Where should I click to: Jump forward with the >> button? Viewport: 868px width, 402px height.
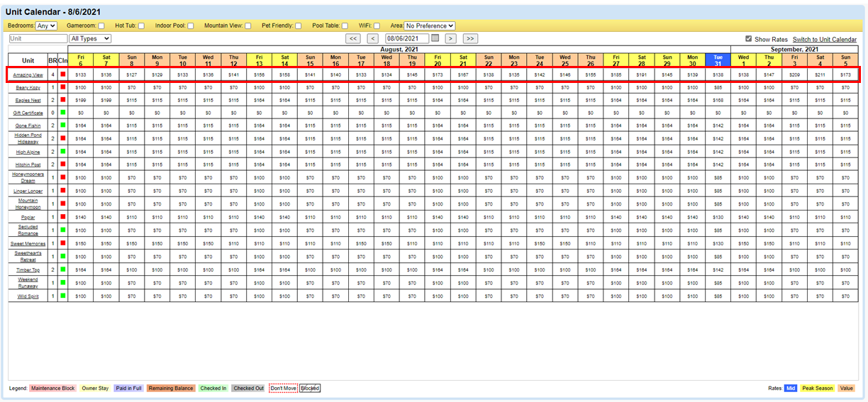click(470, 38)
